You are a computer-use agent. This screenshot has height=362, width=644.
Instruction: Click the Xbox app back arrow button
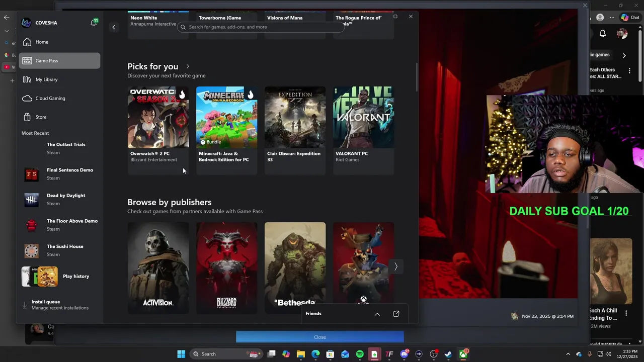[x=114, y=27]
